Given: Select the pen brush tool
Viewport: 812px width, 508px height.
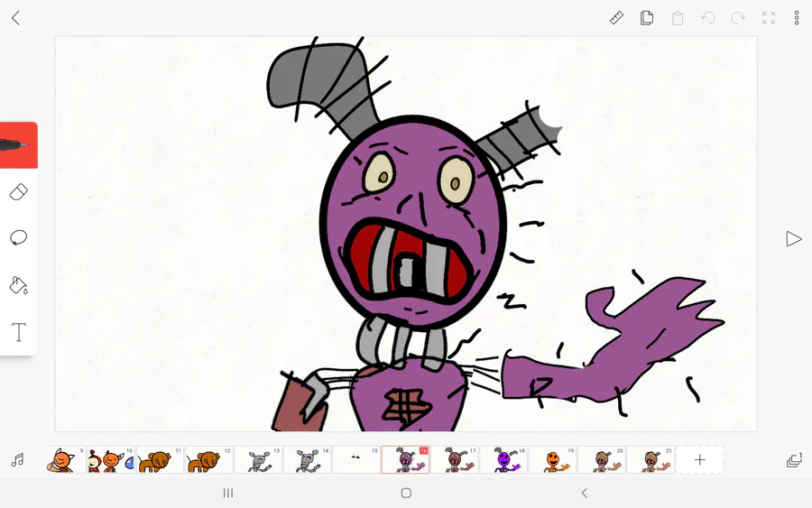Looking at the screenshot, I should pos(19,145).
